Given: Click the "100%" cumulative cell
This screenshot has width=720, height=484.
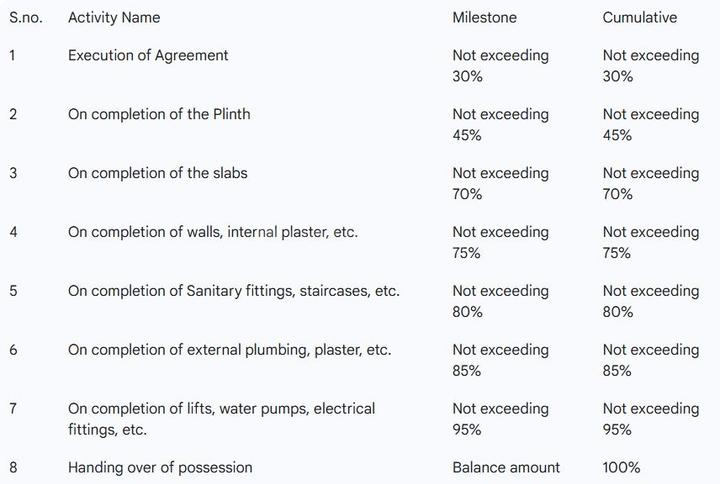Looking at the screenshot, I should click(x=622, y=467).
